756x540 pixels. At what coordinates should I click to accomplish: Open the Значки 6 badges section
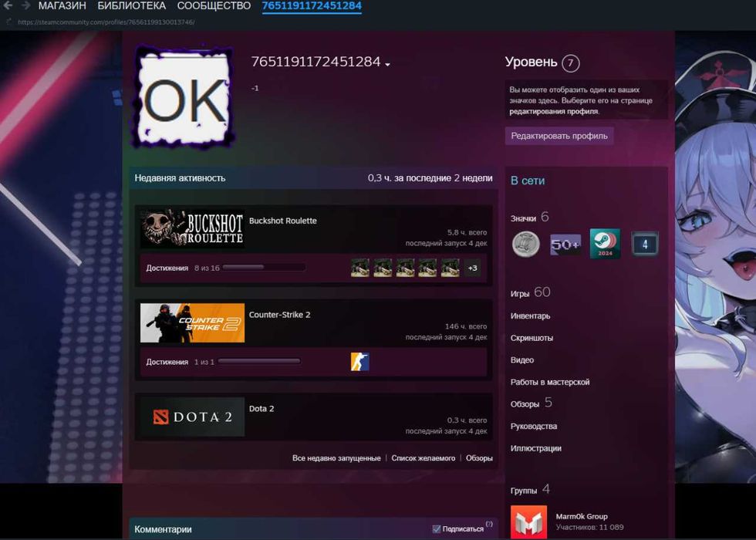(529, 218)
